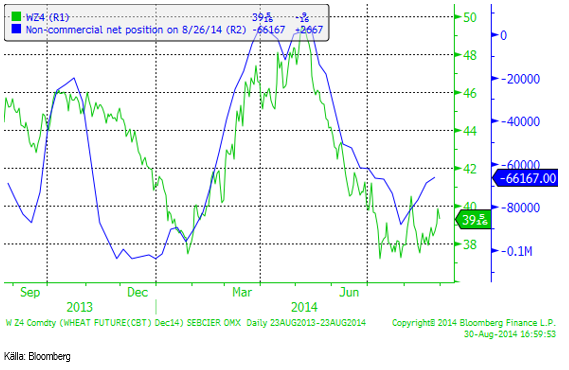This screenshot has width=569, height=370.
Task: Click the Sep label on time axis
Action: point(30,292)
